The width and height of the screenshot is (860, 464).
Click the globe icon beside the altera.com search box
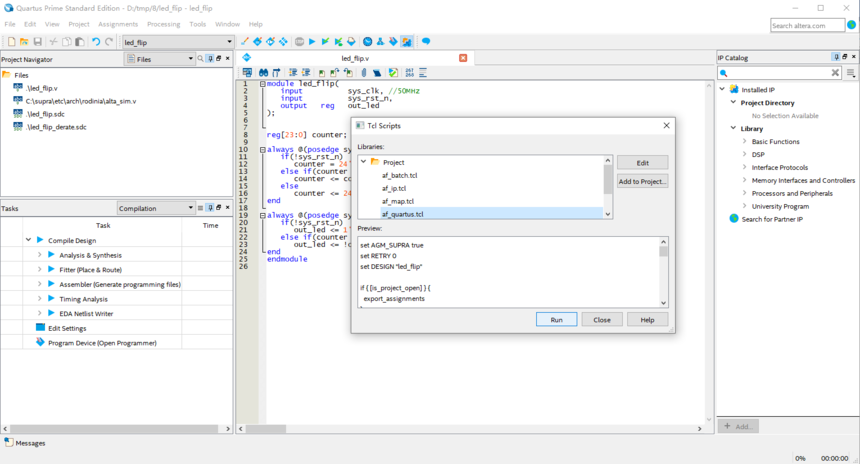(851, 25)
